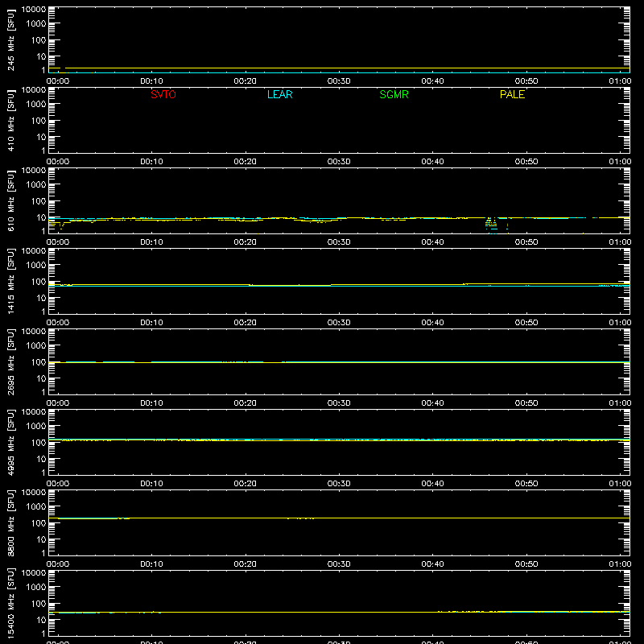Click the 10 y-axis value on 1415 MHz panel
The height and width of the screenshot is (644, 644).
pyautogui.click(x=42, y=298)
